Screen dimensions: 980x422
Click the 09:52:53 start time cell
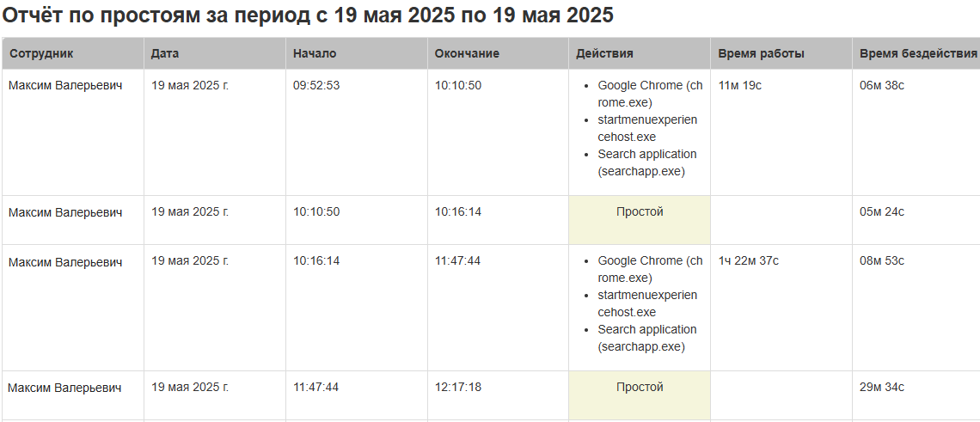[x=316, y=85]
